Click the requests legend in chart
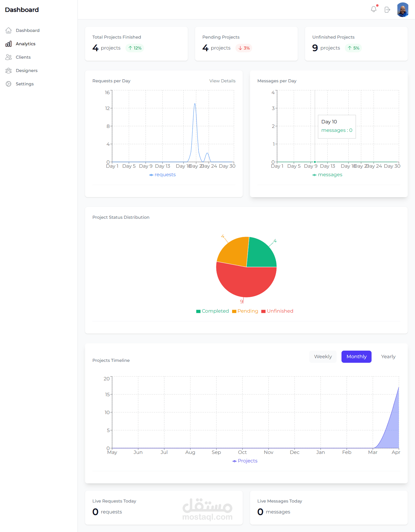415x532 pixels. pyautogui.click(x=162, y=175)
